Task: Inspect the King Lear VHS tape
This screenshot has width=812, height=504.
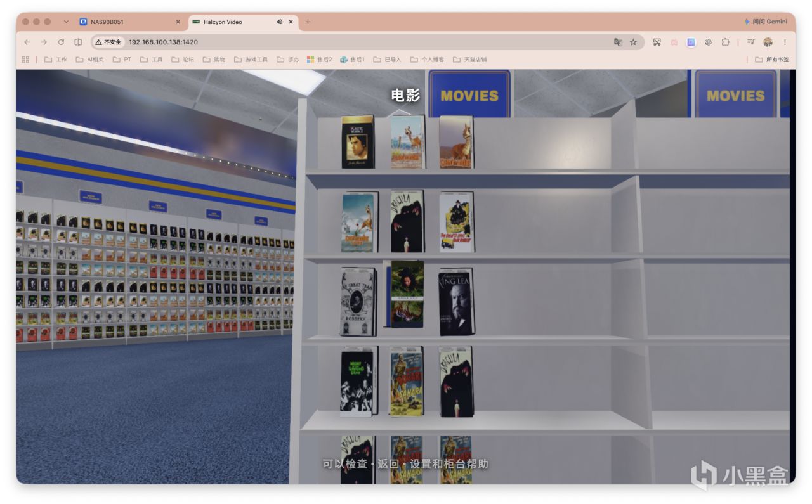Action: (456, 302)
